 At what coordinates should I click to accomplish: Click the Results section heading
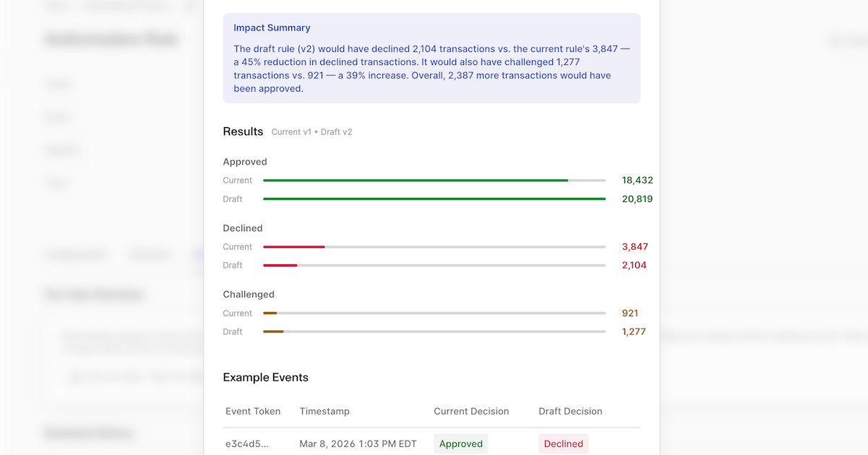click(x=243, y=131)
